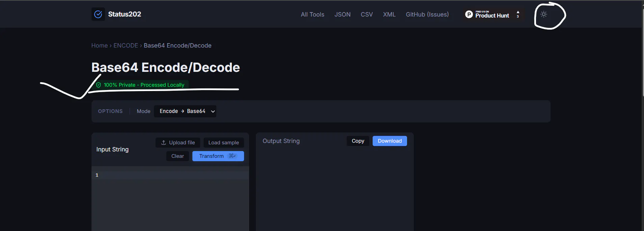The height and width of the screenshot is (231, 644).
Task: Click the Status202 brand name
Action: (125, 14)
